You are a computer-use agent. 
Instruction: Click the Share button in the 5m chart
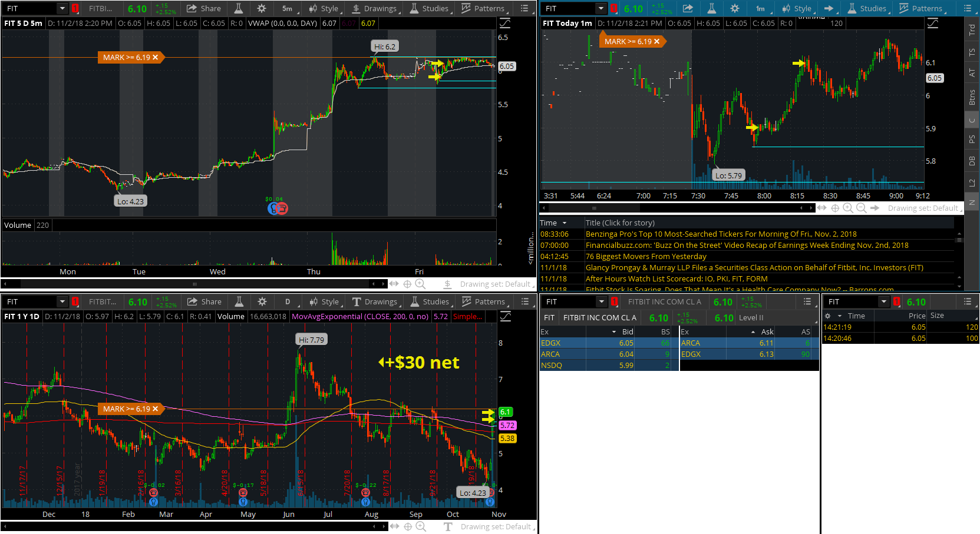coord(204,8)
